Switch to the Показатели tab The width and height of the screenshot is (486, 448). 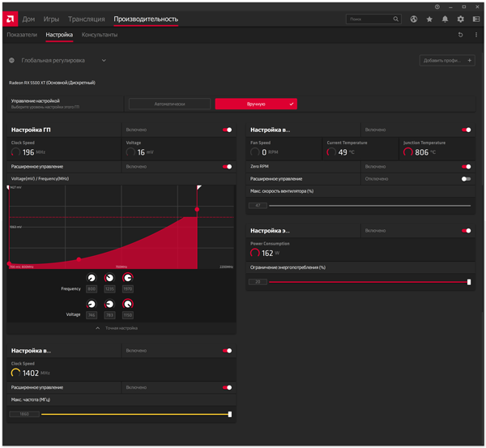coord(22,35)
